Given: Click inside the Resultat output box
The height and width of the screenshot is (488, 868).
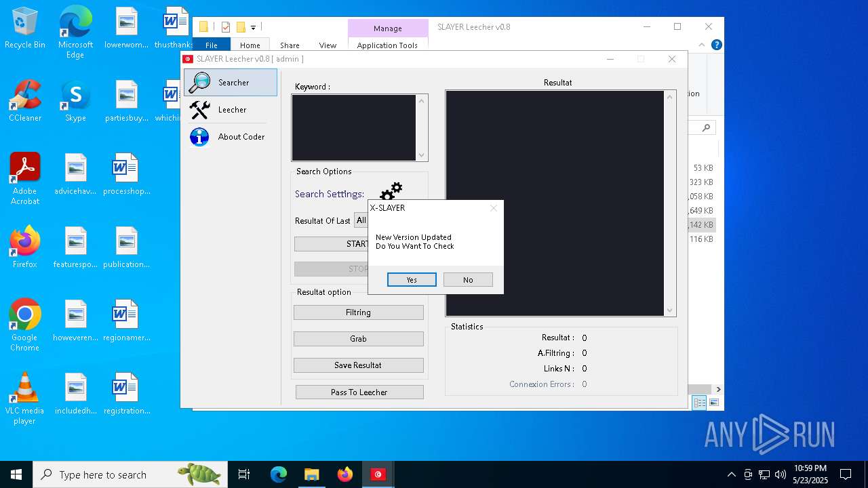Looking at the screenshot, I should (554, 203).
